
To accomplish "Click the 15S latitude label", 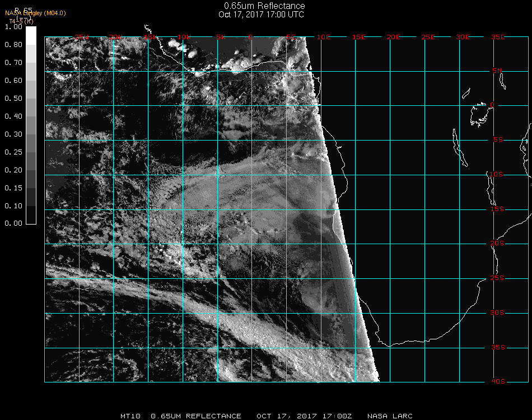I will [x=497, y=209].
